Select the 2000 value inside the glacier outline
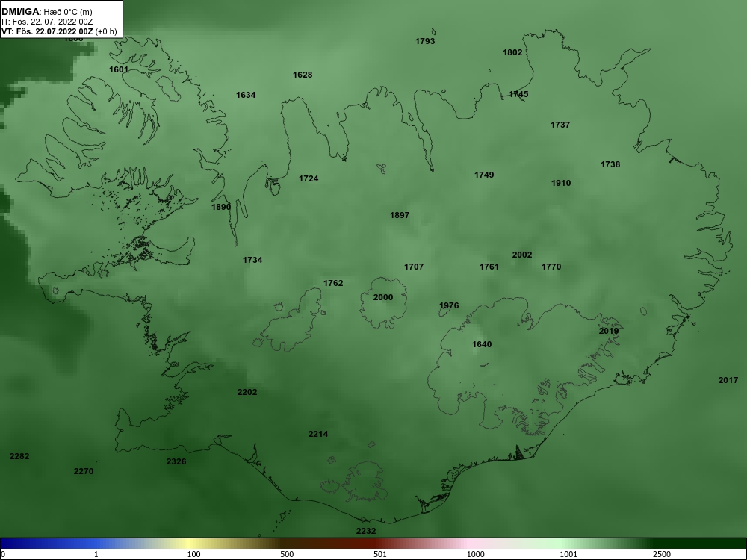The image size is (747, 560). pos(383,298)
